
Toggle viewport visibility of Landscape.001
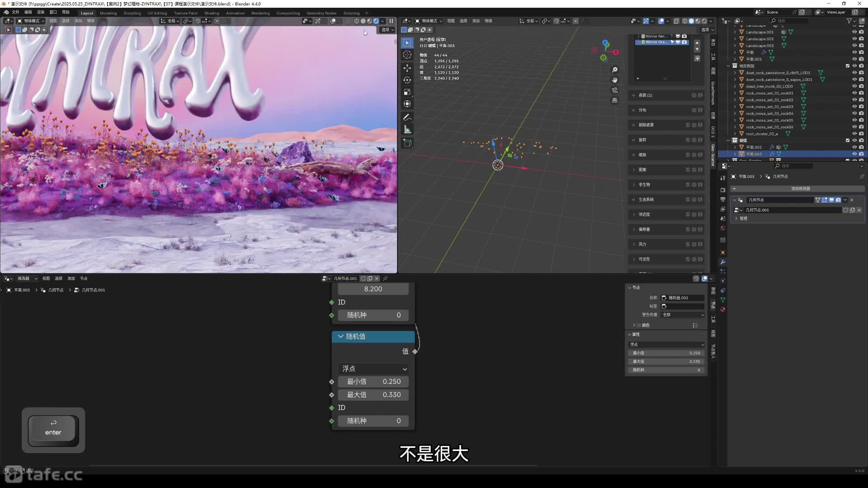854,32
